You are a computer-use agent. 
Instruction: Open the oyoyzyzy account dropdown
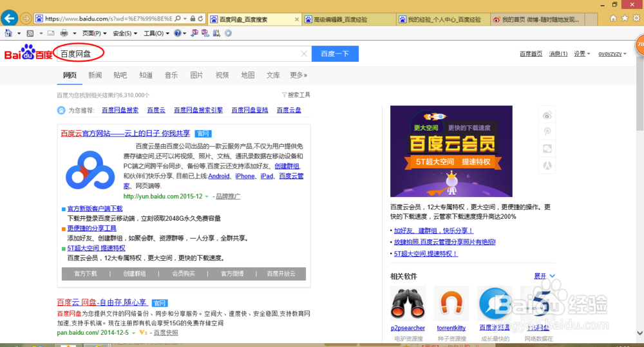[612, 54]
